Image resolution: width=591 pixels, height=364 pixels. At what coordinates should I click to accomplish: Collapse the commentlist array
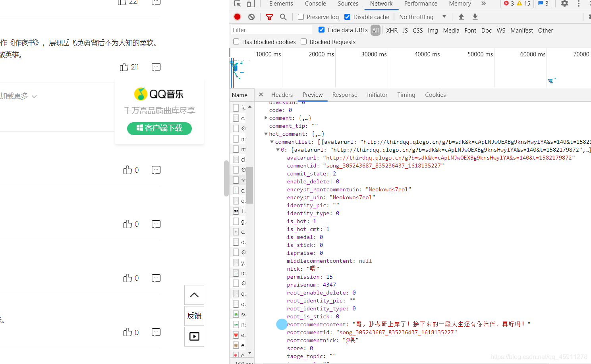(272, 142)
